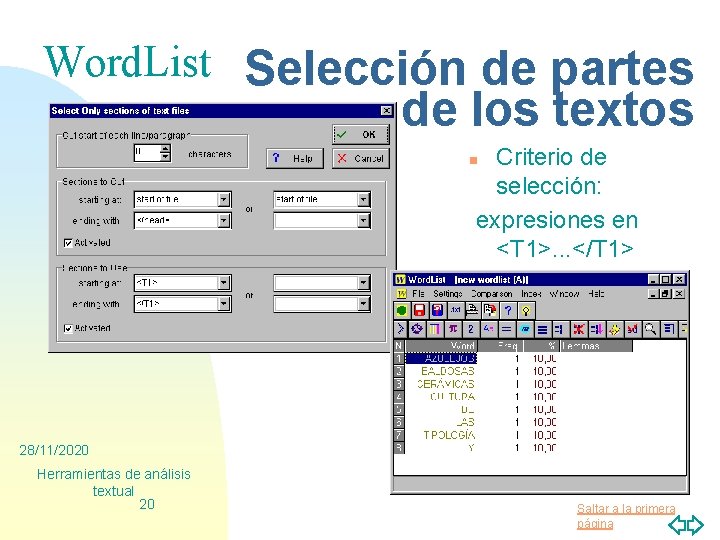The height and width of the screenshot is (540, 720).
Task: Click the two horizontal lines equals icon
Action: click(x=506, y=329)
